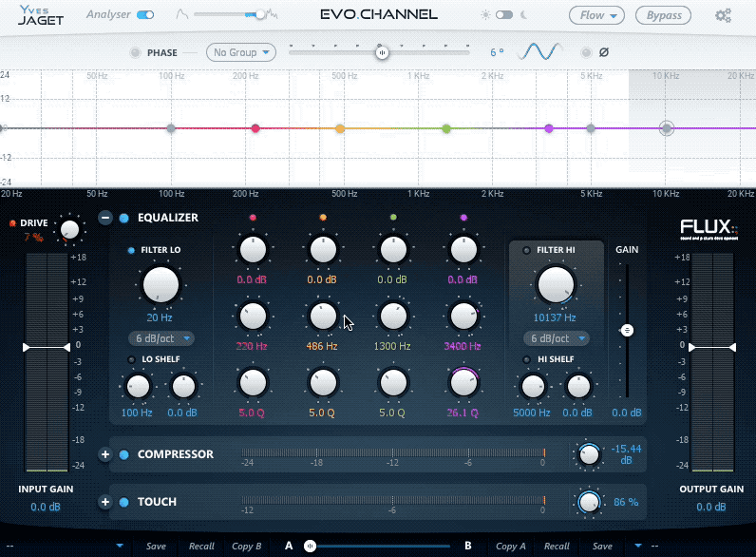Click the orange EQ band node on graph
This screenshot has height=557, width=756.
pyautogui.click(x=340, y=128)
